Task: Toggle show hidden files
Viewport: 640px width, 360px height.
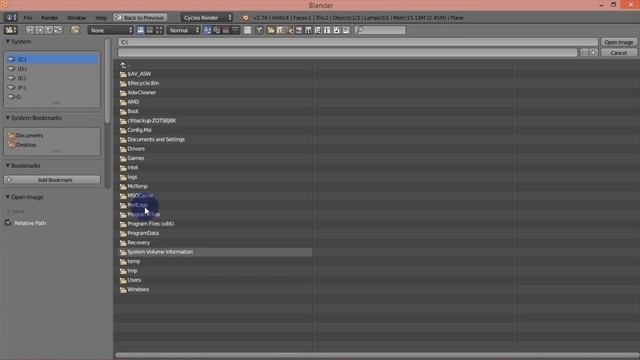Action: (x=248, y=30)
